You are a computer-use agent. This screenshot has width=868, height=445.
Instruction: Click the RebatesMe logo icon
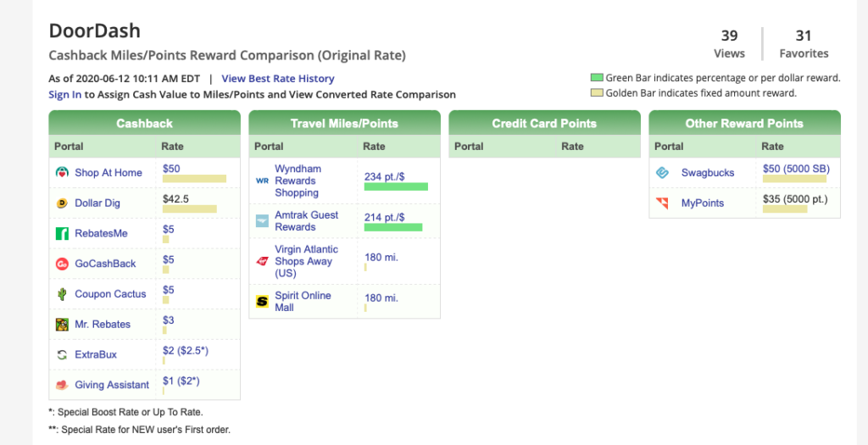click(x=62, y=234)
